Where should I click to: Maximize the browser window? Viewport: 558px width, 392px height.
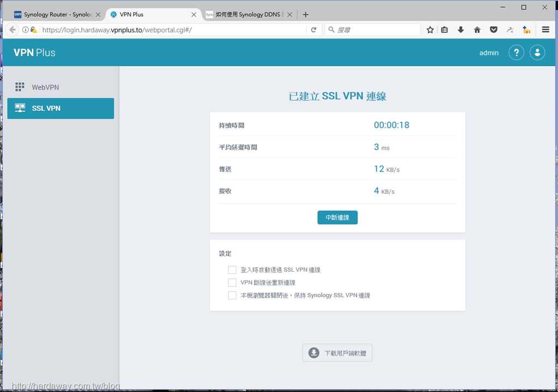524,7
